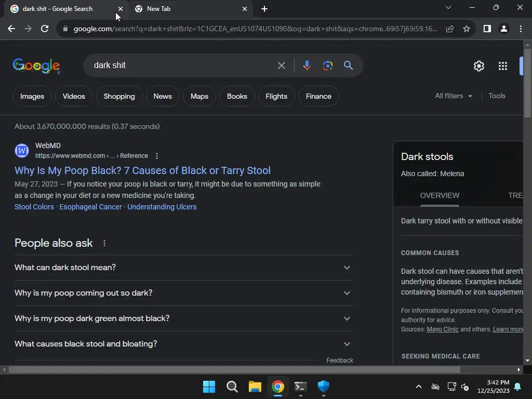Click the horizontal scrollbar thumb
Screen dimensions: 532x399
[234, 370]
